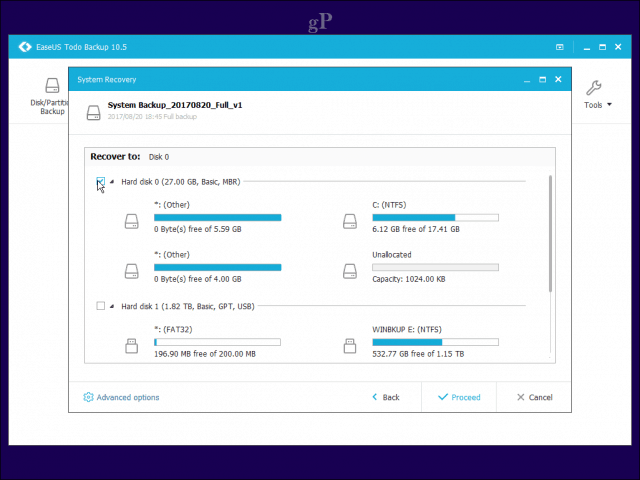Click the 5.59 GB Other partition usage bar
640x480 pixels.
[218, 218]
